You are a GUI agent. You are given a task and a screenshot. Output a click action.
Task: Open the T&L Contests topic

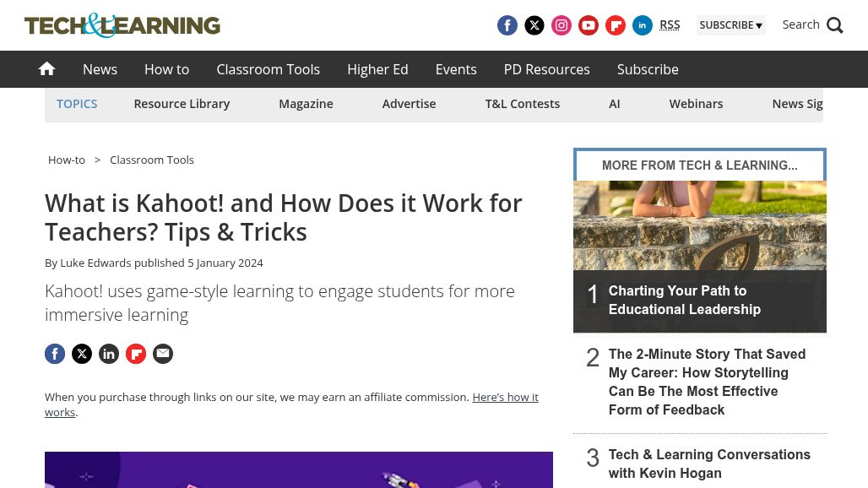click(x=522, y=104)
